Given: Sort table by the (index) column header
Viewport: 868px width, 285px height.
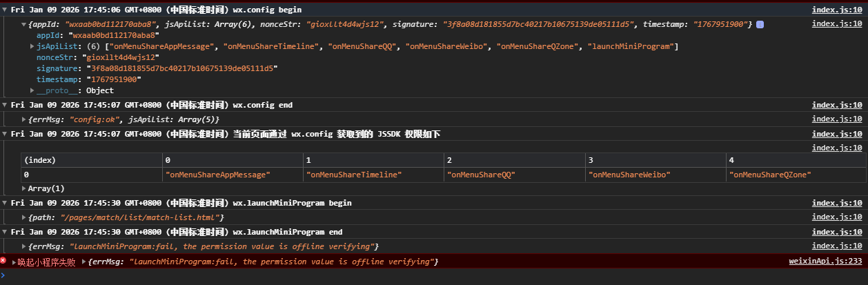Looking at the screenshot, I should click(x=92, y=160).
